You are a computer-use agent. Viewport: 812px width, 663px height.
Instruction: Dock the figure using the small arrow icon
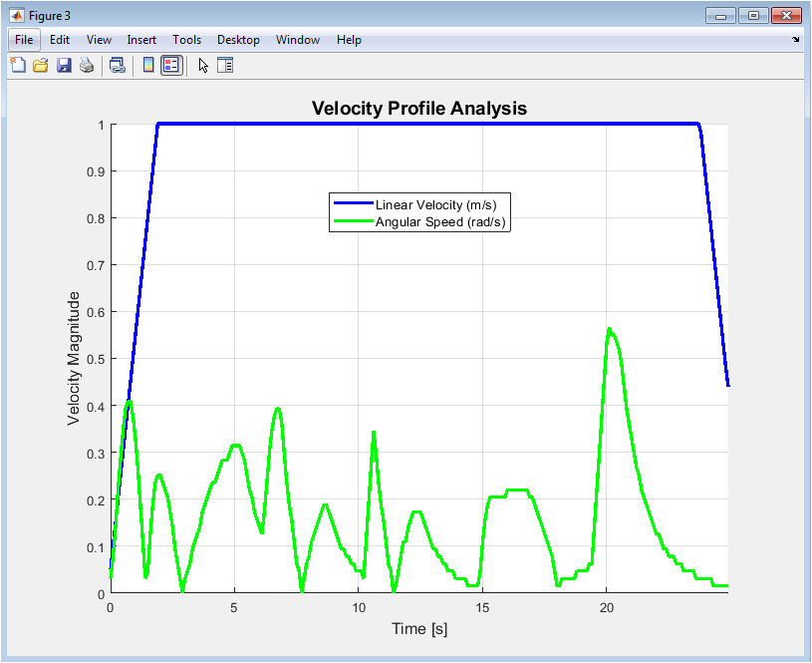point(795,40)
